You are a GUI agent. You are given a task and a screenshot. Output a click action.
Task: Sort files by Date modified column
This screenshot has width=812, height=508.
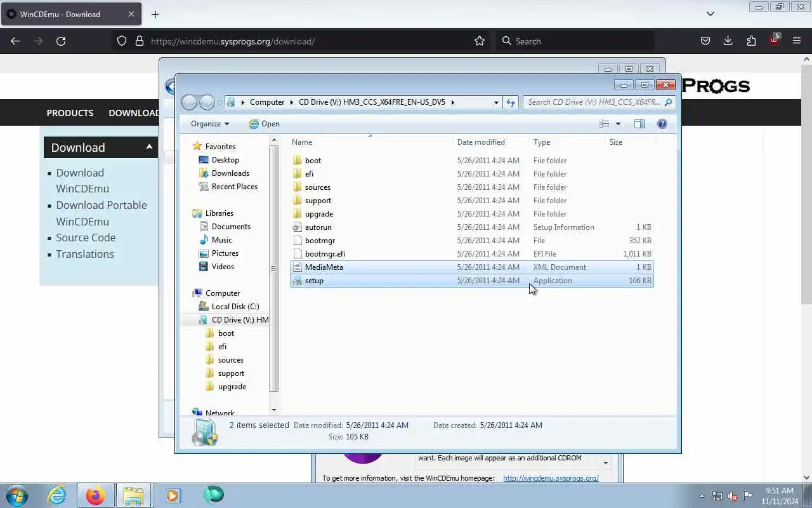click(x=492, y=142)
